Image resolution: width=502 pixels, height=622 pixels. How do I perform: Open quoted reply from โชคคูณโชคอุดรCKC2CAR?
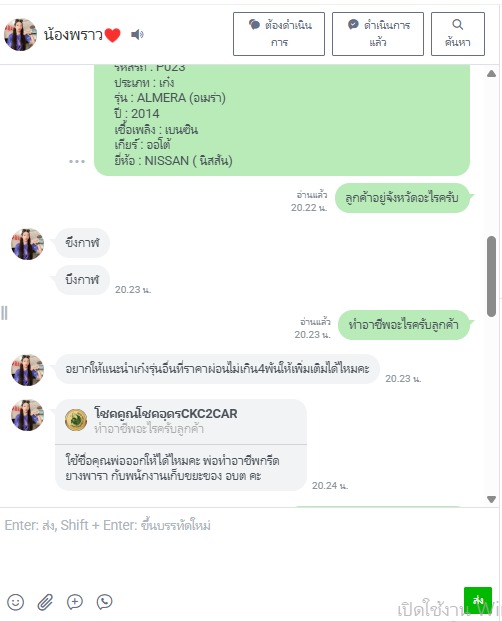point(181,422)
